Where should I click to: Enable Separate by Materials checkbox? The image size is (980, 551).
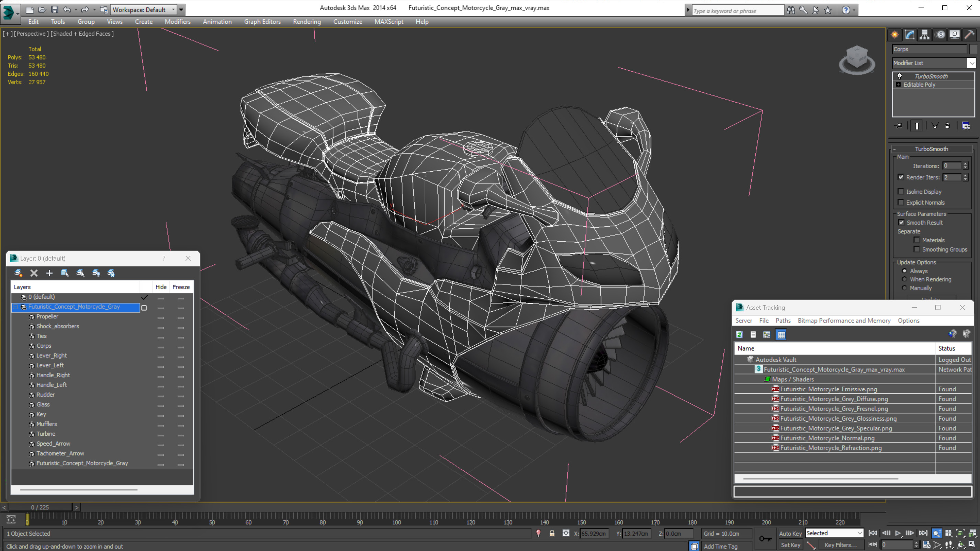[x=917, y=240]
